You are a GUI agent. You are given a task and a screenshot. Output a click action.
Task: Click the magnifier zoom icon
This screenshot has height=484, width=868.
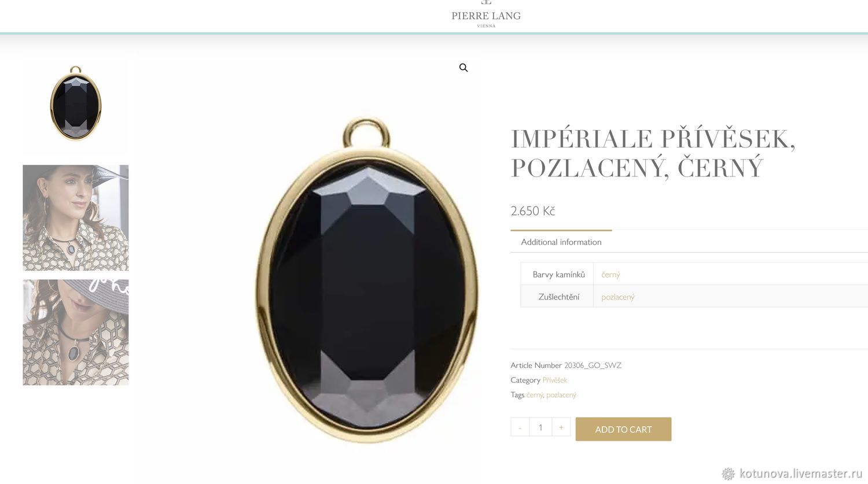pyautogui.click(x=464, y=68)
